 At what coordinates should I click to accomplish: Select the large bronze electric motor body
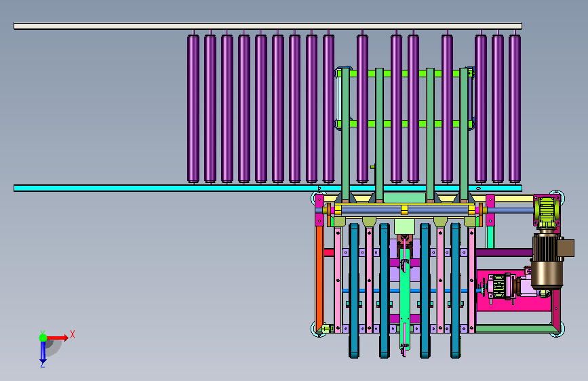tap(547, 262)
